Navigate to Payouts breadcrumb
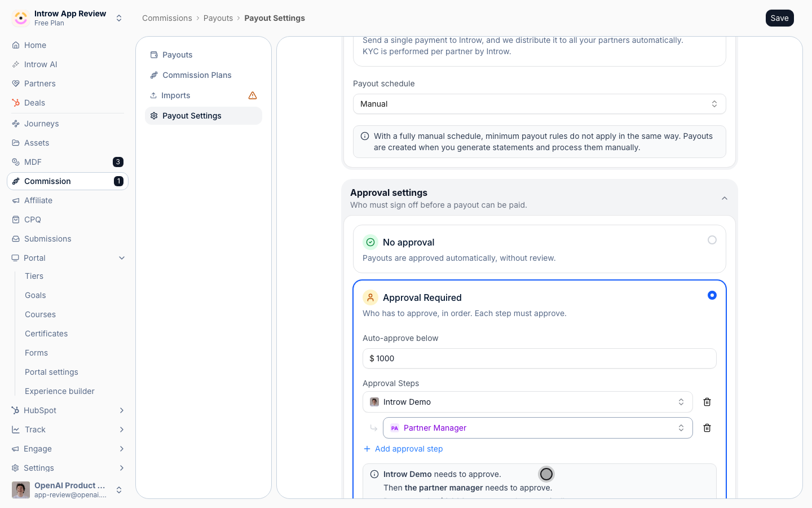The image size is (812, 508). click(x=218, y=18)
